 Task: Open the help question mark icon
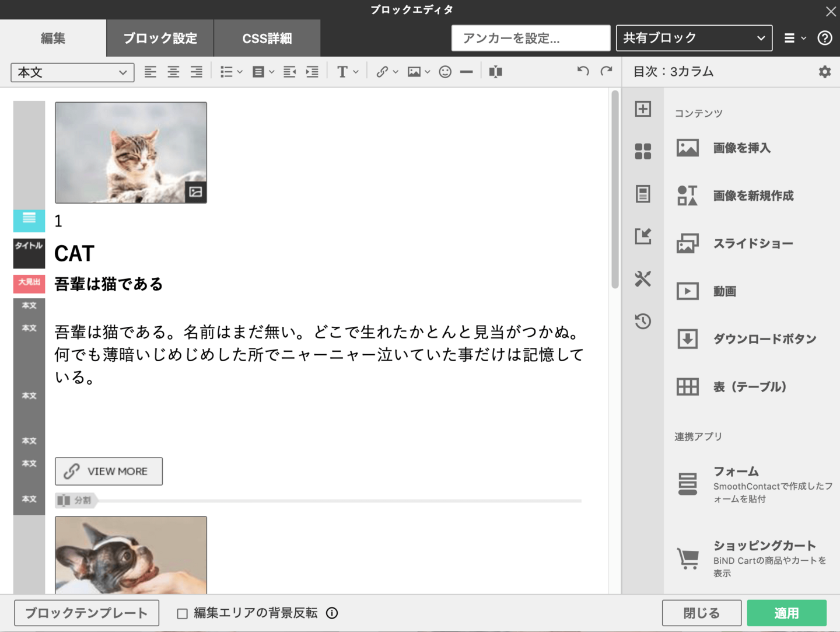tap(825, 38)
